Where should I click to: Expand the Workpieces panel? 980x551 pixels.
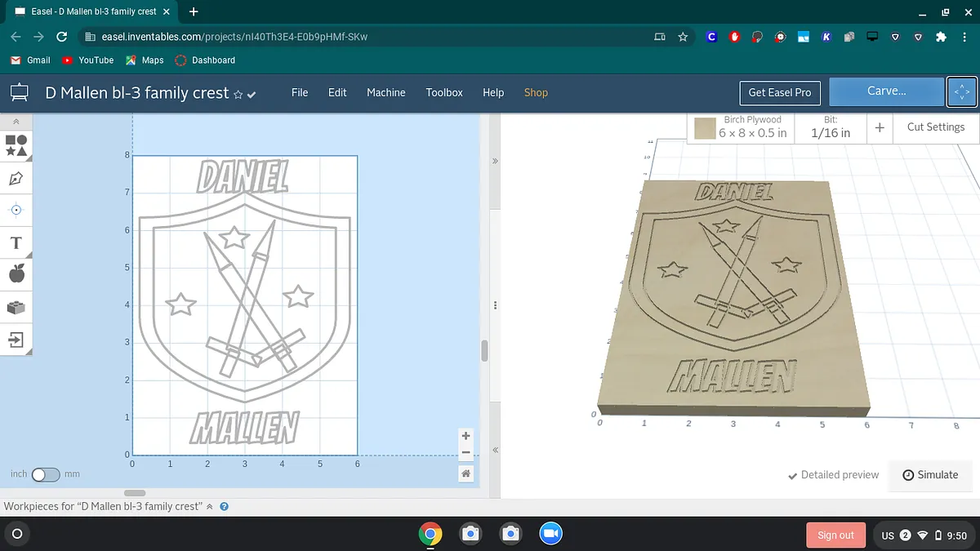click(x=210, y=506)
